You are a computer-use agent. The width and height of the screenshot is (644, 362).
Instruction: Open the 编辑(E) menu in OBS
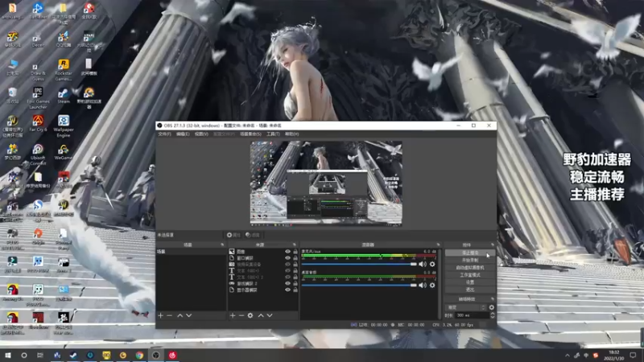click(183, 134)
